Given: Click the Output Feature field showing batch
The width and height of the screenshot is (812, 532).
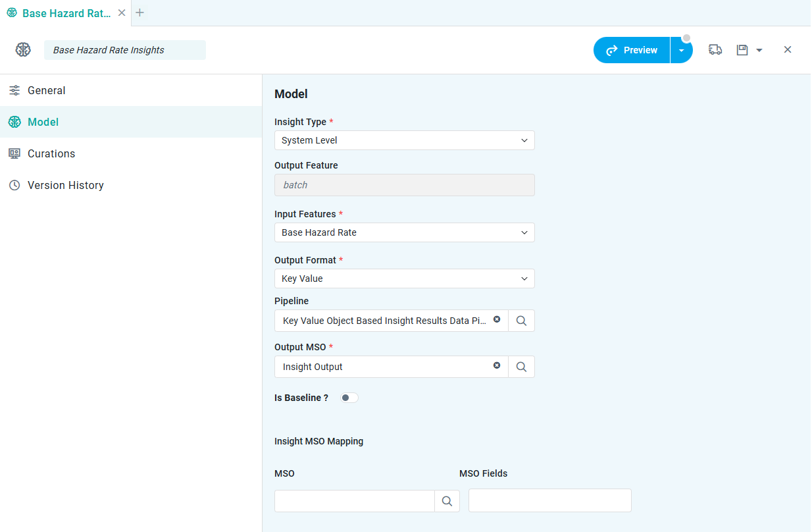Looking at the screenshot, I should coord(405,185).
